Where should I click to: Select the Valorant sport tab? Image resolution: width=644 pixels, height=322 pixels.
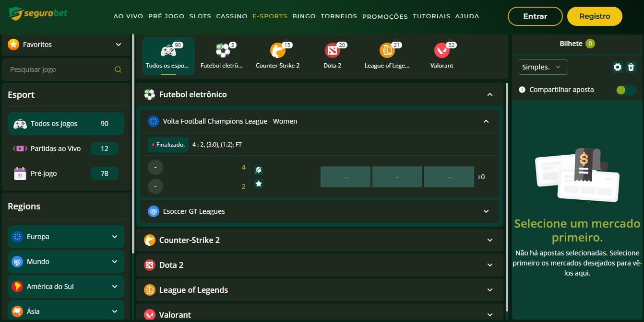point(442,56)
